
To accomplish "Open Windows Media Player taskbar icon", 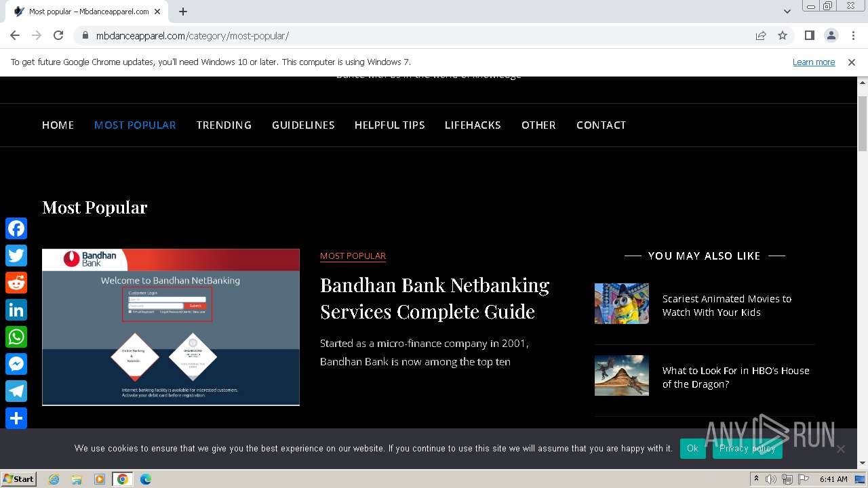I will 100,479.
